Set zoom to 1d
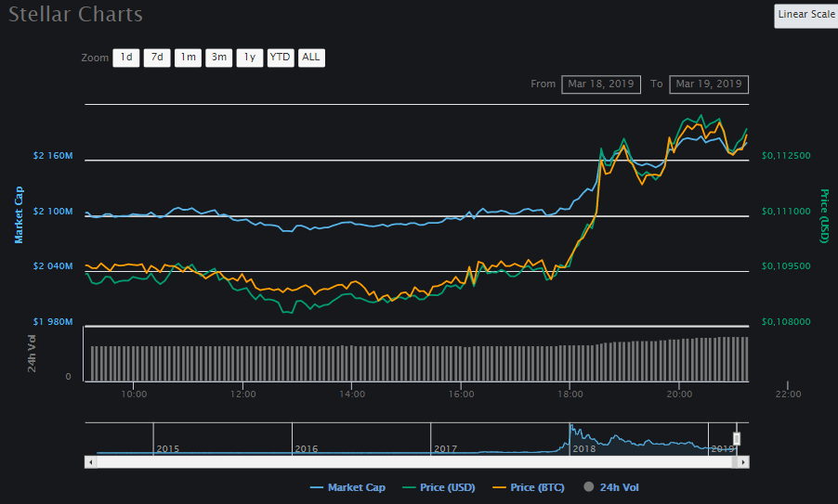This screenshot has width=838, height=504. pos(125,58)
